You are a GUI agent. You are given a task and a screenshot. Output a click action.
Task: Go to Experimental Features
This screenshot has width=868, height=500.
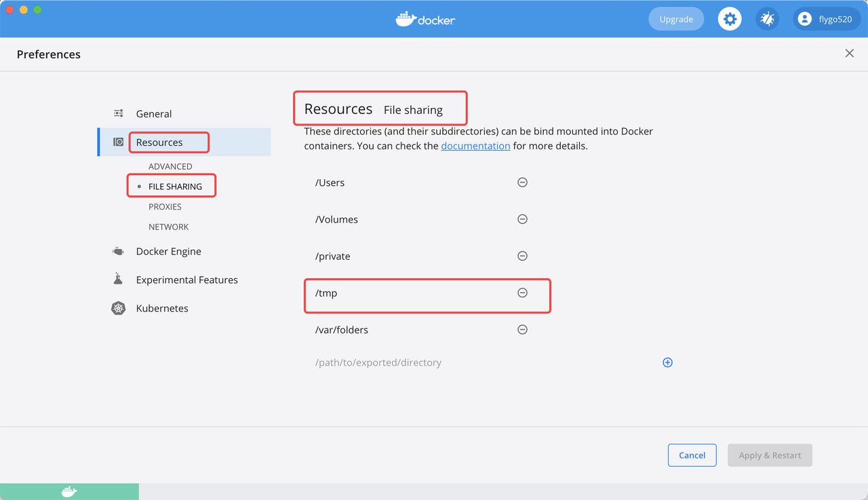pos(187,280)
